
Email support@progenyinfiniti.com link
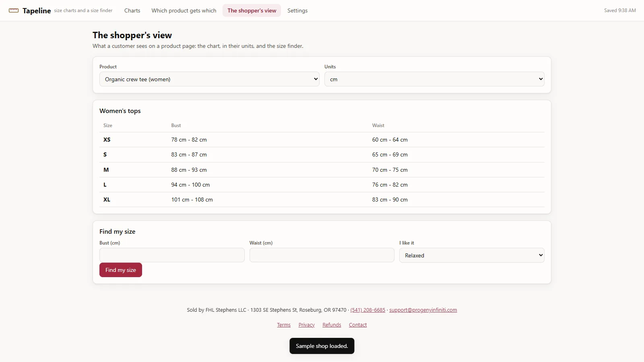point(423,310)
